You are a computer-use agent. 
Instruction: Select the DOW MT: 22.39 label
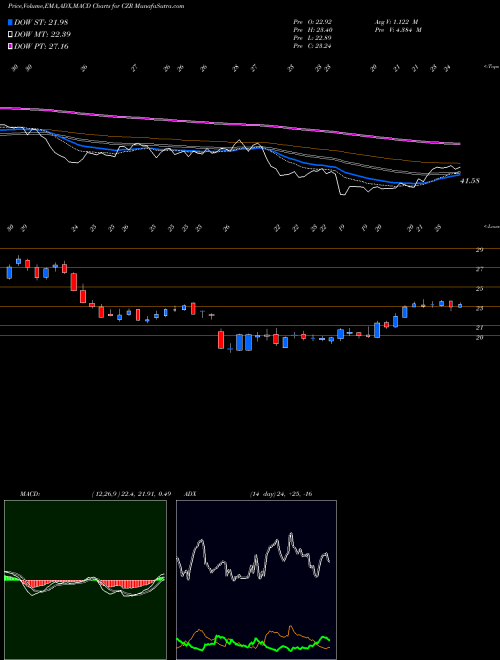tap(42, 35)
